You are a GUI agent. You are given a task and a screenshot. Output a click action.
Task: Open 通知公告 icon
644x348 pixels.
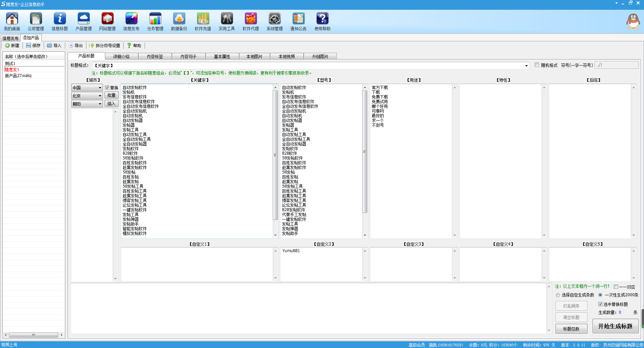(299, 22)
